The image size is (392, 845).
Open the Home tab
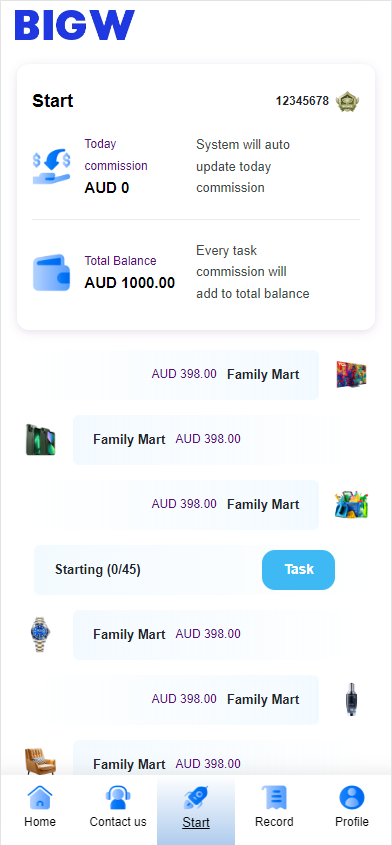click(x=40, y=807)
